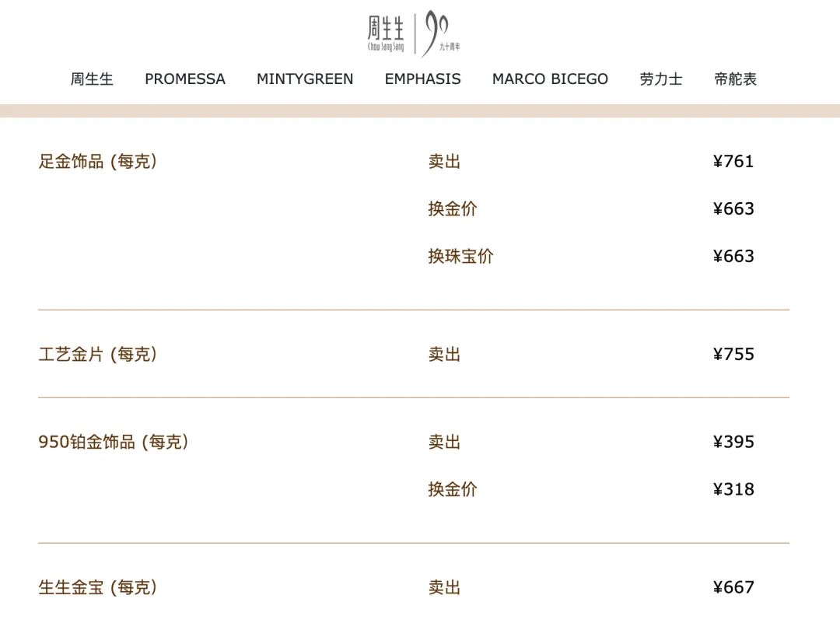Select the EMPHASIS menu item
840x623 pixels.
(422, 79)
